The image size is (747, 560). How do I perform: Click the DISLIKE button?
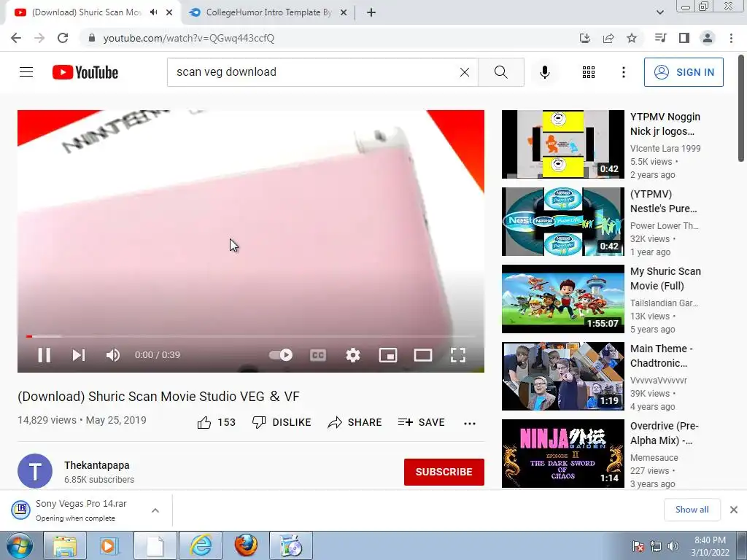click(x=282, y=422)
